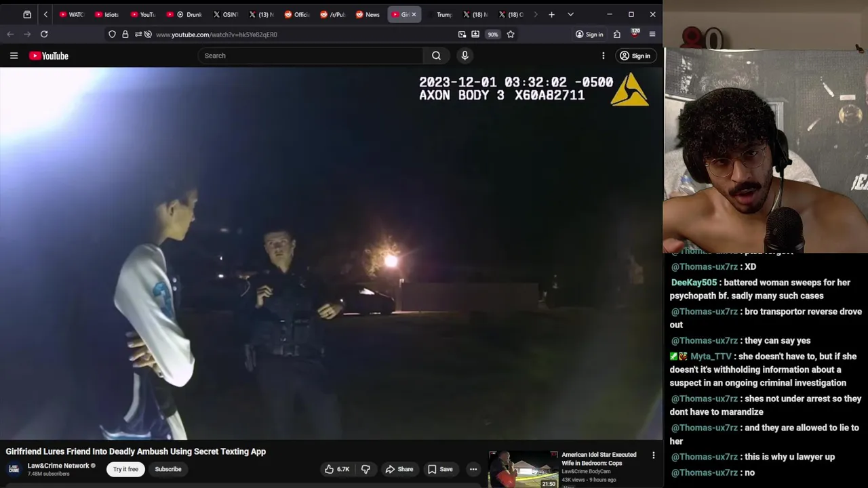Open the 90% zoom level indicator

click(x=493, y=34)
